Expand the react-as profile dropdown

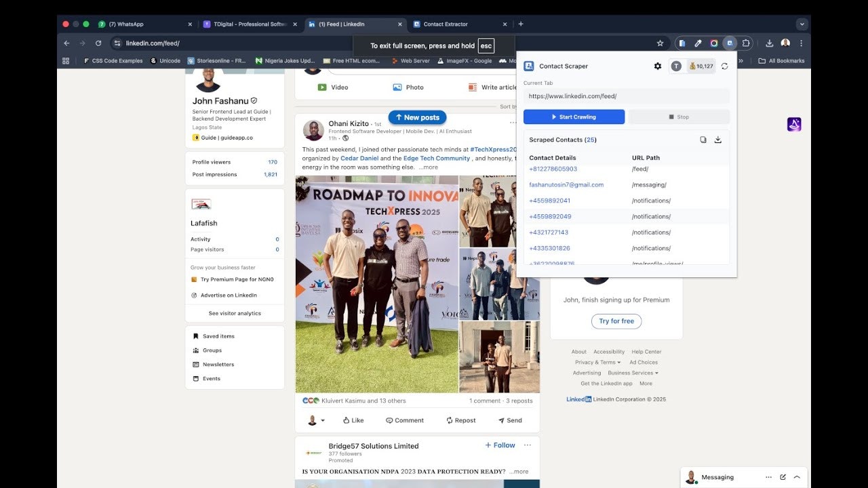pyautogui.click(x=316, y=420)
